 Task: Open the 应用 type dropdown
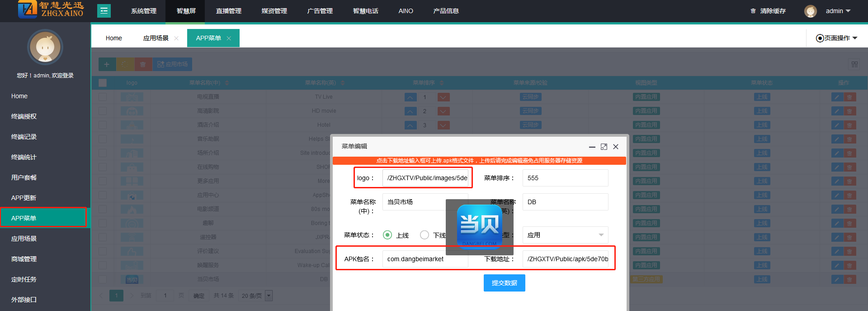tap(565, 235)
